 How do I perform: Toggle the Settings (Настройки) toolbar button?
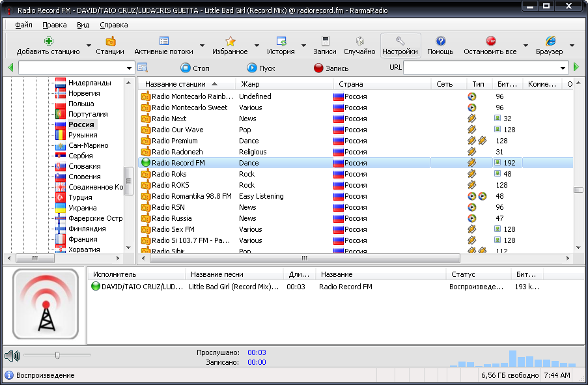click(x=400, y=46)
